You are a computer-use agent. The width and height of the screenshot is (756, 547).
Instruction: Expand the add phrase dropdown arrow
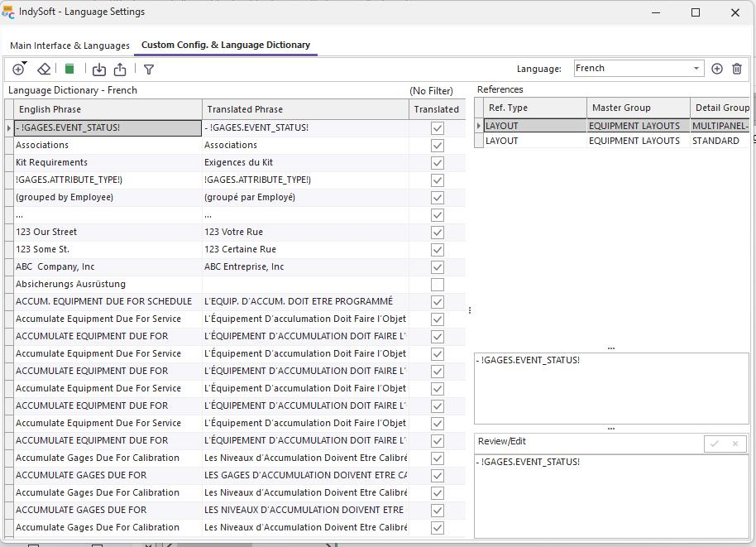click(x=26, y=64)
